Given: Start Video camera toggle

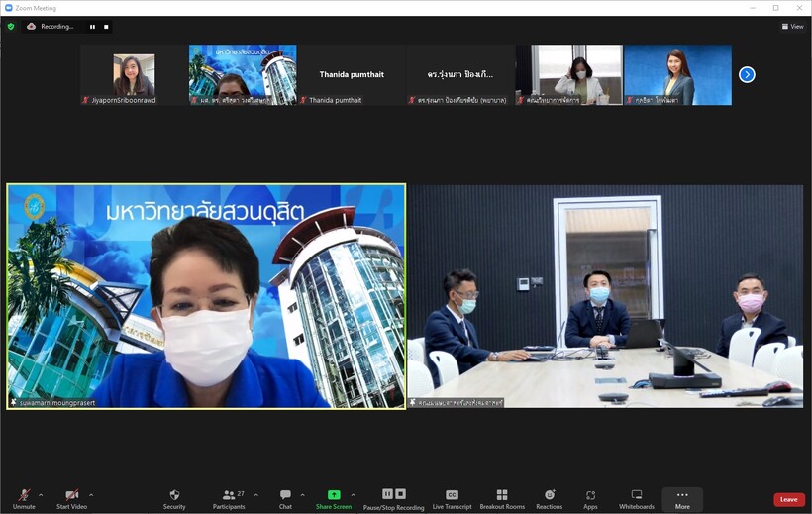Looking at the screenshot, I should point(71,499).
